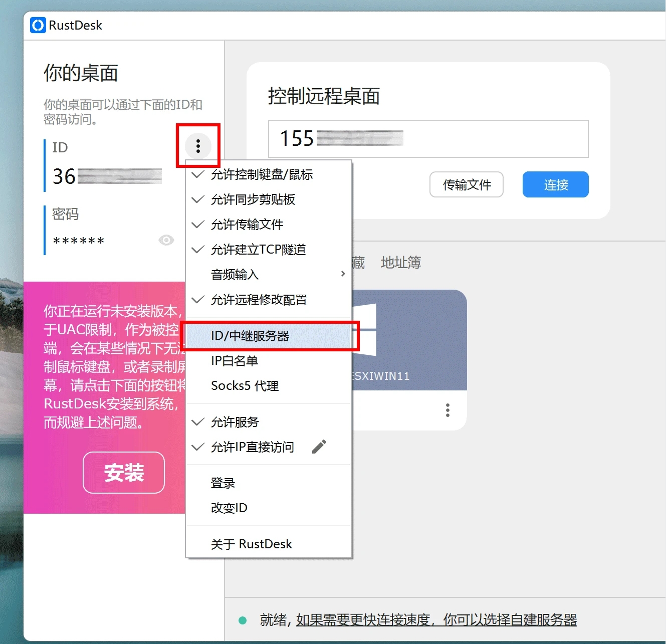Viewport: 666px width, 644px height.
Task: Click the 传输文件 button
Action: [x=467, y=185]
